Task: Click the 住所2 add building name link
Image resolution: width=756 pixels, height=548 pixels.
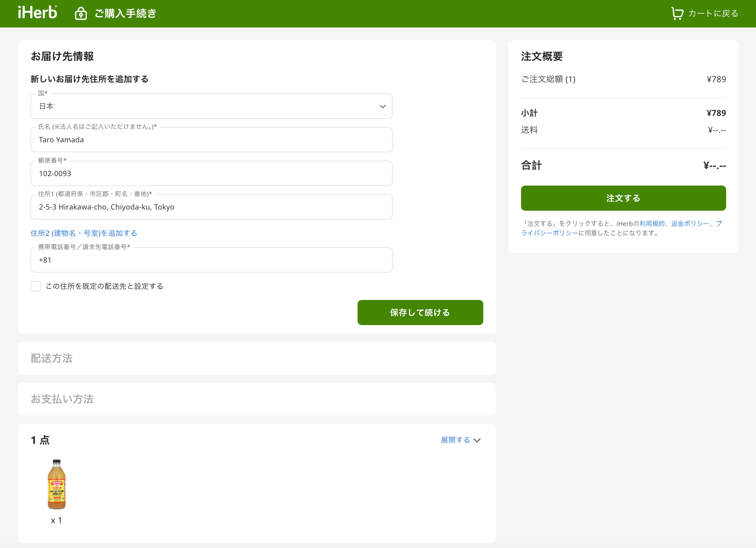Action: pos(84,233)
